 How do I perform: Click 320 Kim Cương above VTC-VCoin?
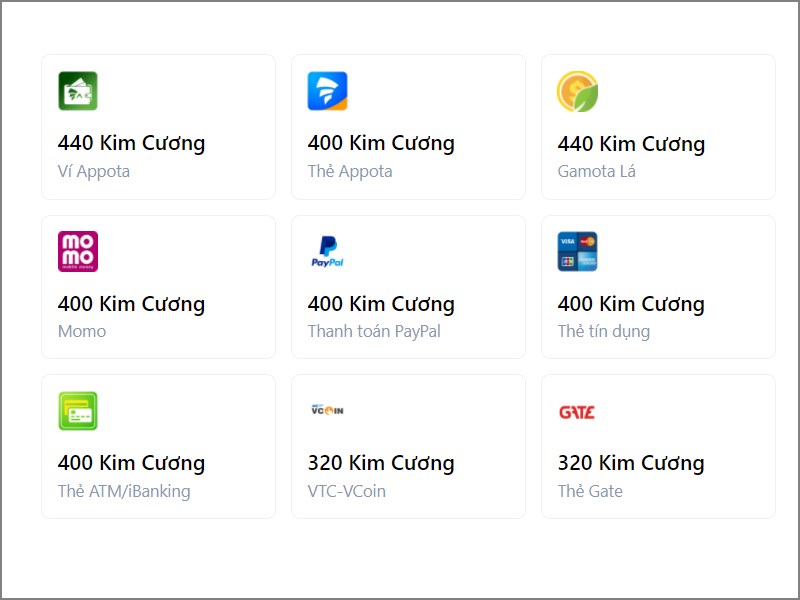coord(381,463)
